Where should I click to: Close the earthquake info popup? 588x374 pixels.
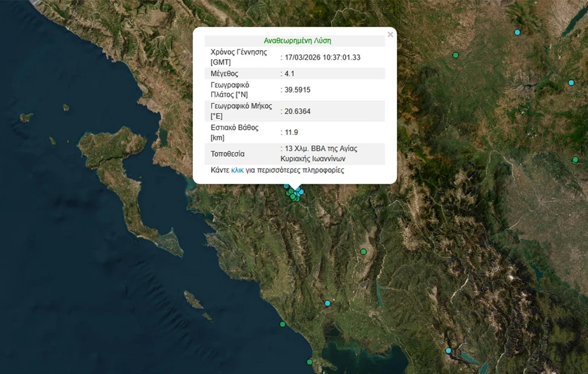390,35
